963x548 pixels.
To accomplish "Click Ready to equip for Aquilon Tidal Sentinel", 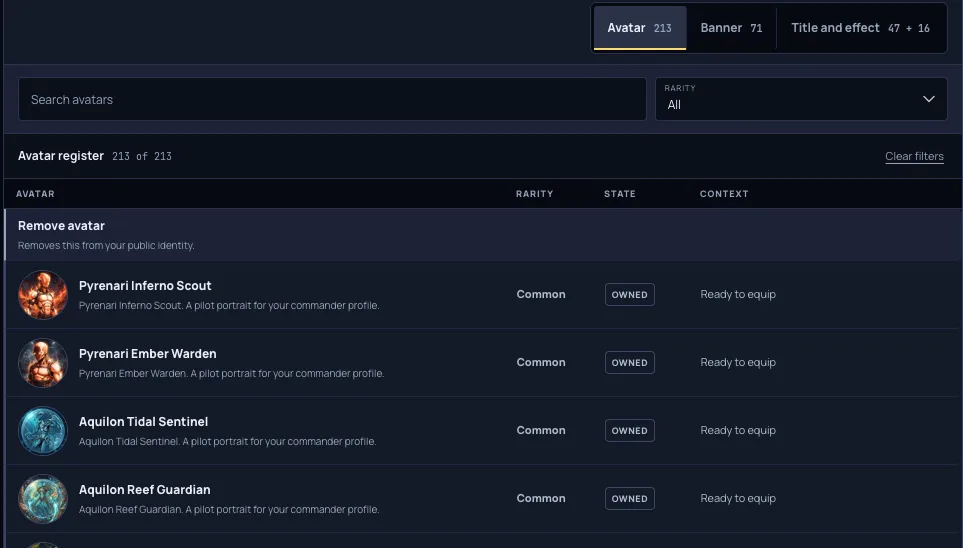I will coord(738,431).
